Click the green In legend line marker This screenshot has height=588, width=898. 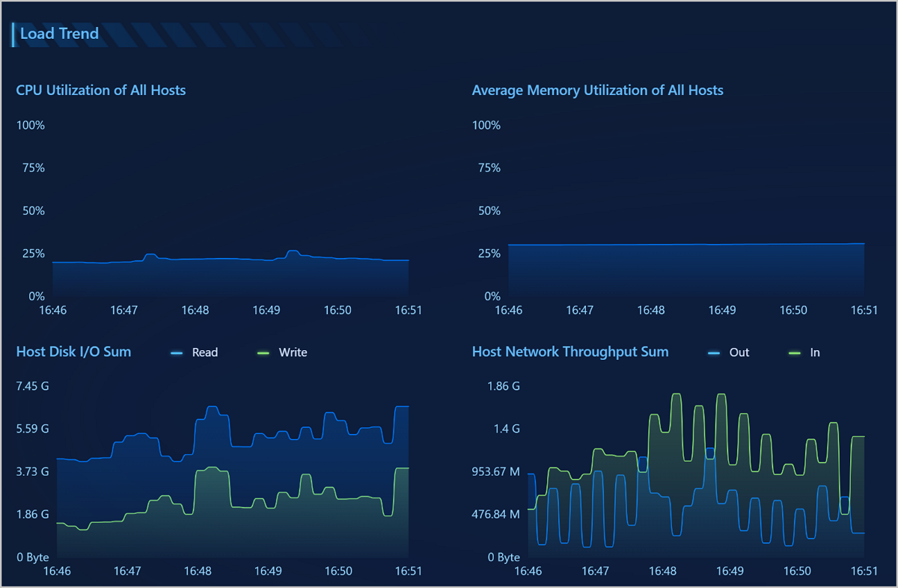[x=795, y=352]
